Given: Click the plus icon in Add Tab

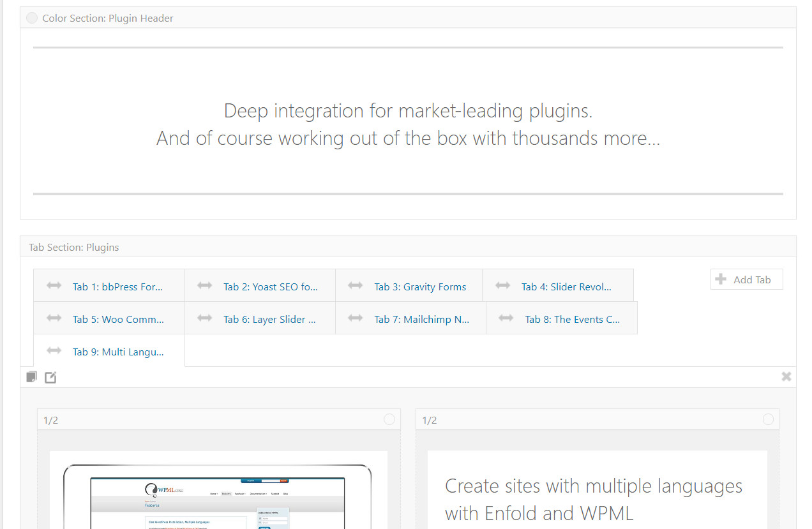Looking at the screenshot, I should 721,279.
